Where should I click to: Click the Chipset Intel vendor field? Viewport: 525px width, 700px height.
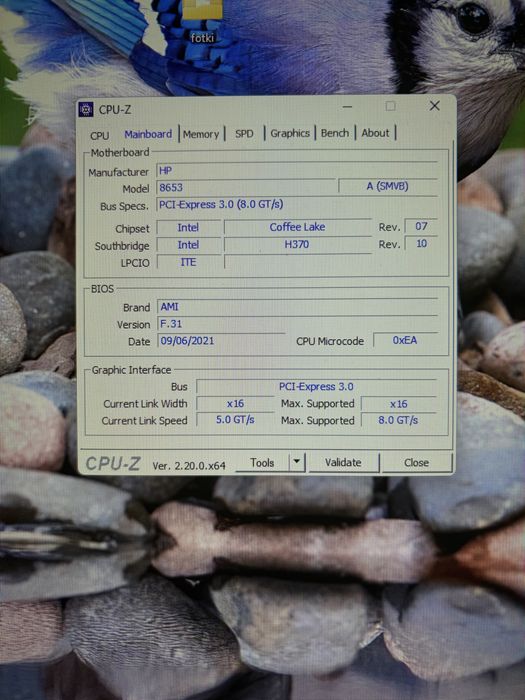pos(188,228)
